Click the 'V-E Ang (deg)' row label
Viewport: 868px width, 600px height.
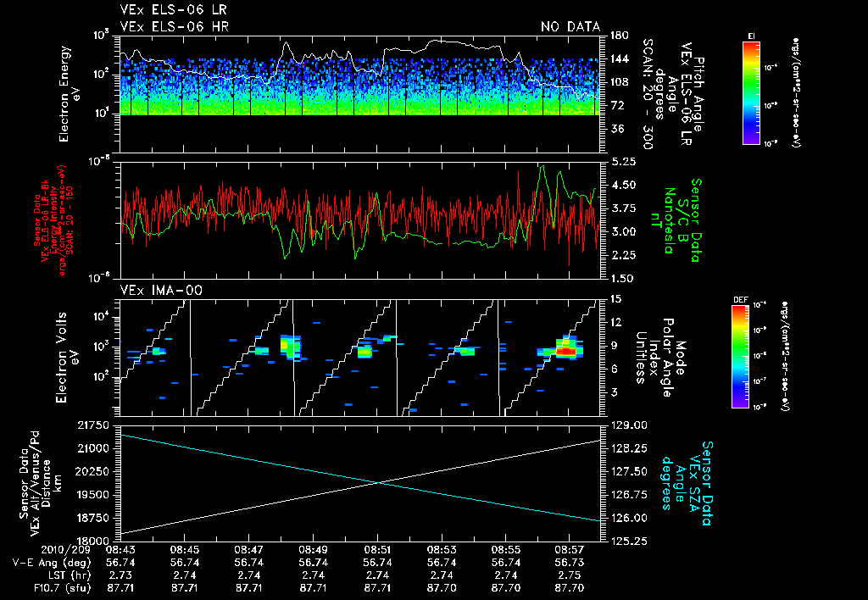(x=52, y=563)
